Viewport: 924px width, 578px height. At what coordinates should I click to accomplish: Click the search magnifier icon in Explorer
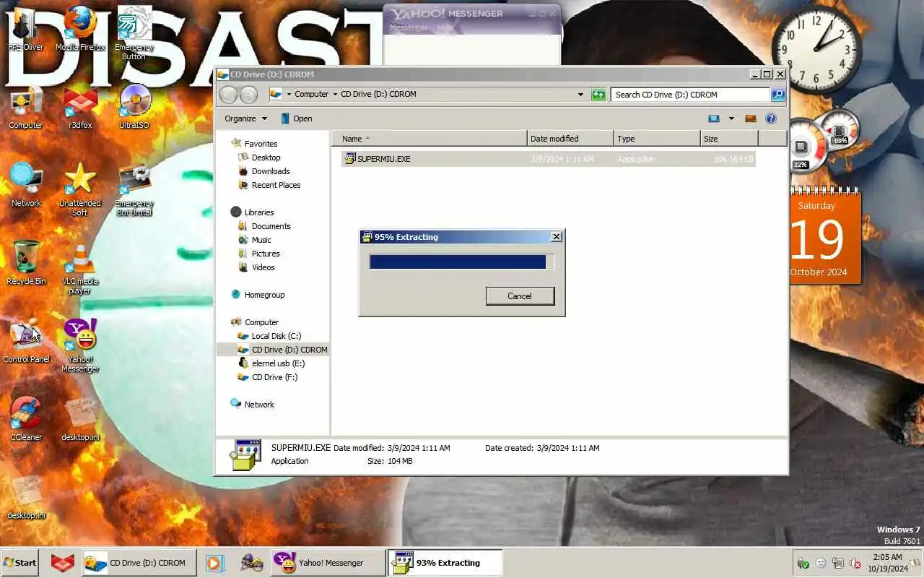pos(777,95)
